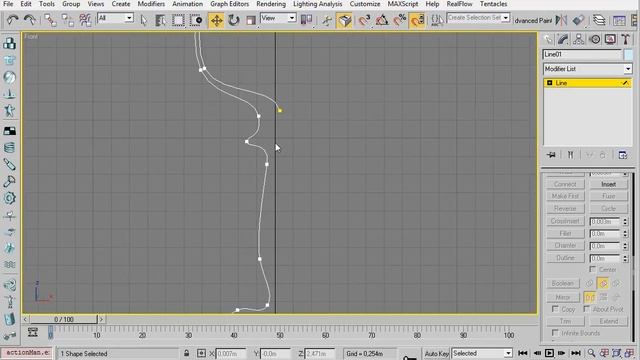
Task: Toggle Angle Snap
Action: point(382,20)
